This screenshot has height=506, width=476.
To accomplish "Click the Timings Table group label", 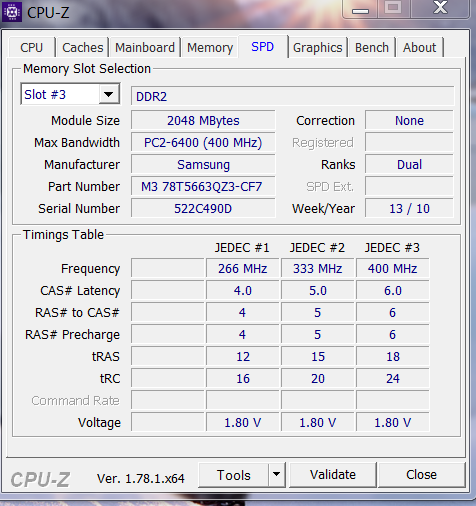I will (x=63, y=235).
